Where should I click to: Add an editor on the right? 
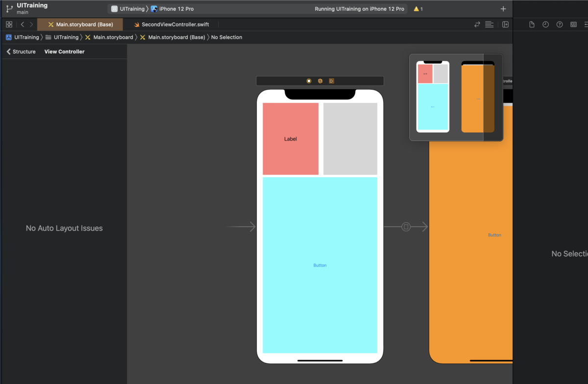pos(505,24)
